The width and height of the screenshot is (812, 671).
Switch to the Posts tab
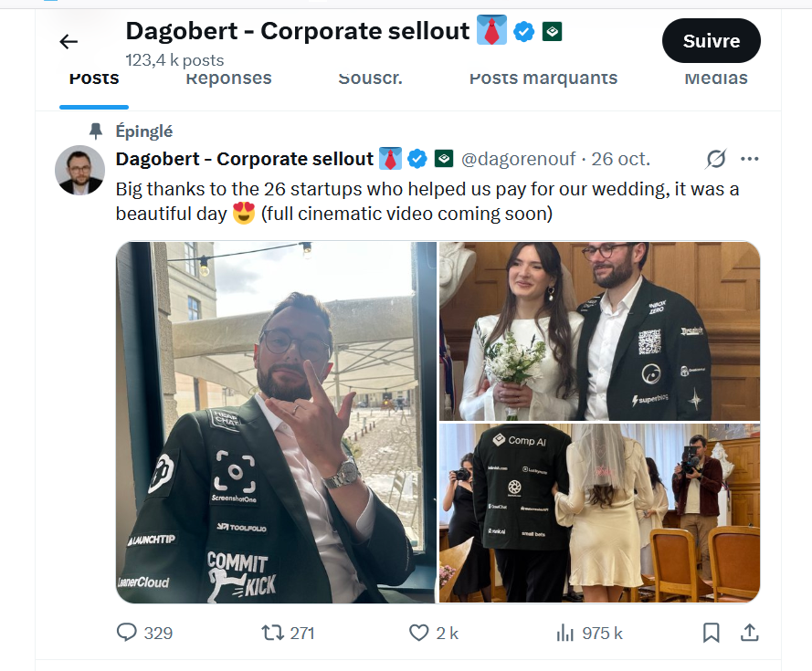coord(94,79)
